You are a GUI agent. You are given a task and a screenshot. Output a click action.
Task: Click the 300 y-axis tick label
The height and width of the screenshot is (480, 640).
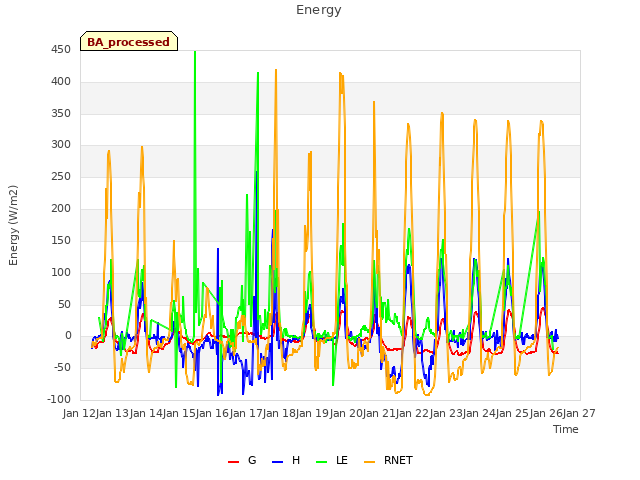pos(61,144)
